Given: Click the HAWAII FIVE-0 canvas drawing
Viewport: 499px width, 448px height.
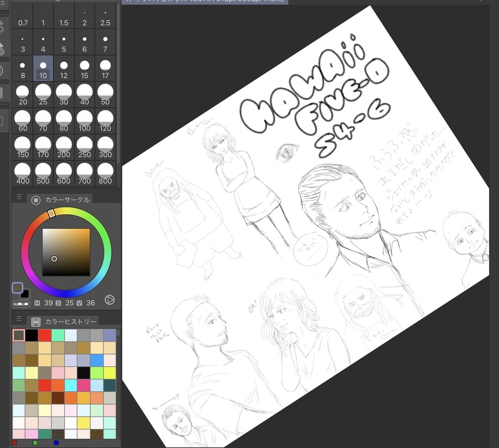Looking at the screenshot, I should 306,226.
